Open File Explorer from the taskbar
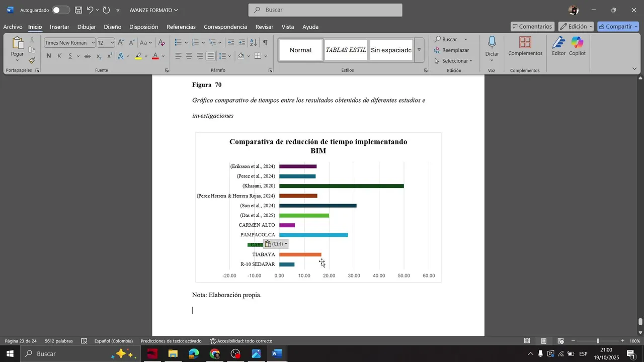Screen dimensions: 644x362 coord(173,354)
